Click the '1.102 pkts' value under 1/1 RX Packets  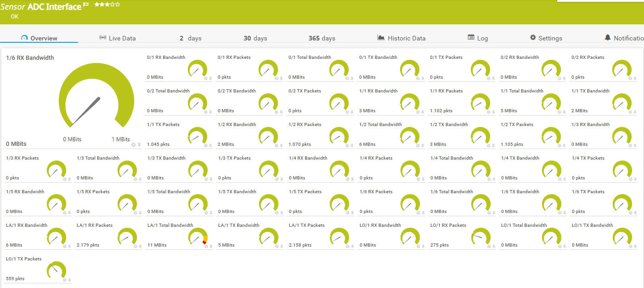[x=441, y=111]
